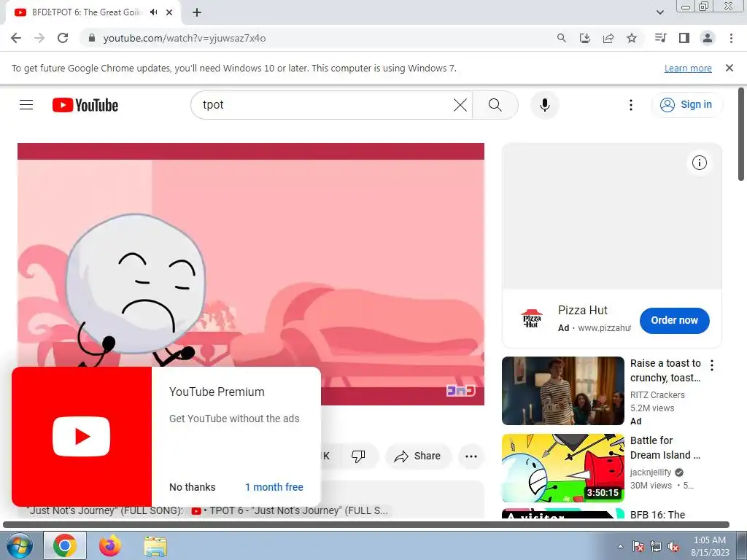Open jacknjellify channel name
The image size is (747, 560).
click(650, 472)
